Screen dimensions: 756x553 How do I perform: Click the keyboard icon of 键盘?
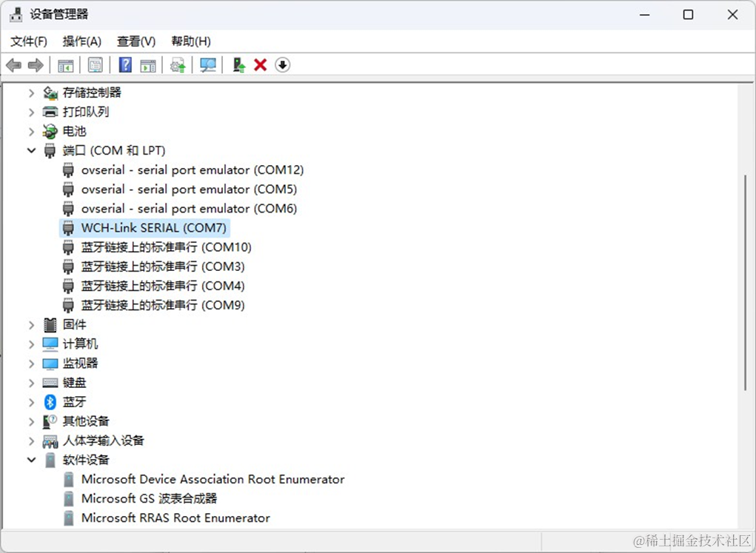[x=50, y=382]
